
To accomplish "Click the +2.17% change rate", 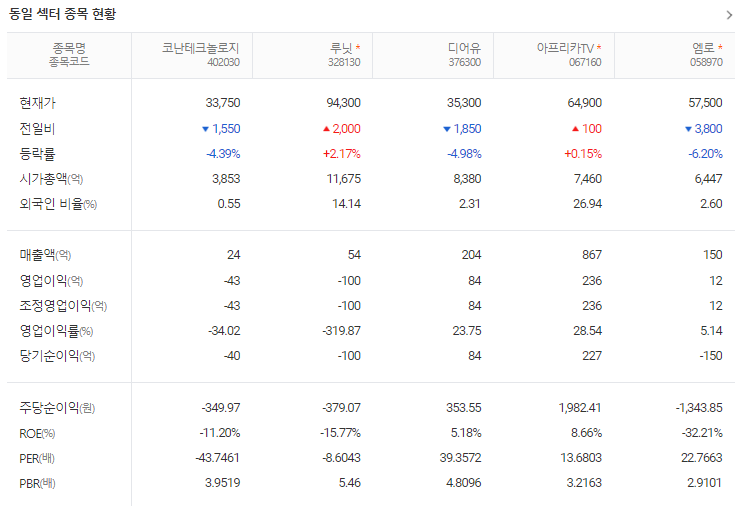I will pyautogui.click(x=342, y=153).
